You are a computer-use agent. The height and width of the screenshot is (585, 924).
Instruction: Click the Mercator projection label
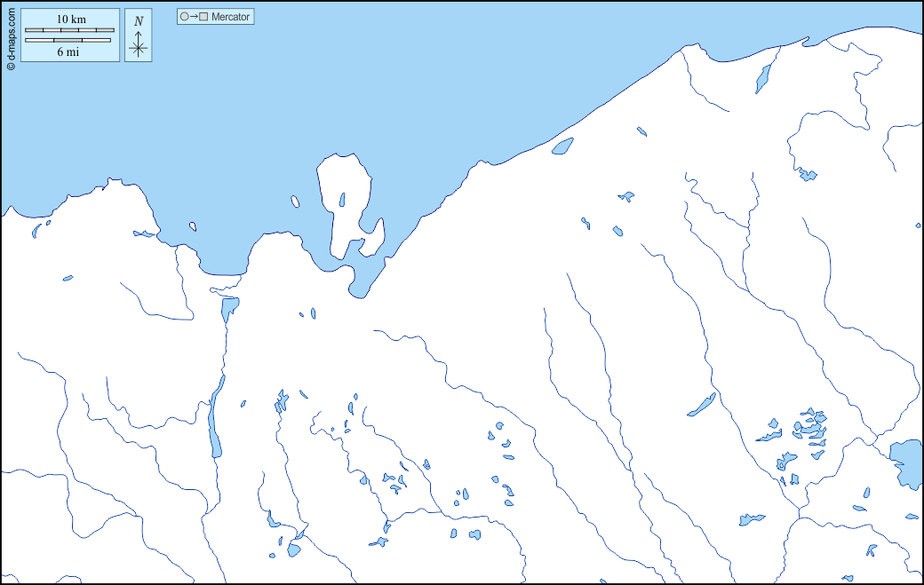coord(230,17)
